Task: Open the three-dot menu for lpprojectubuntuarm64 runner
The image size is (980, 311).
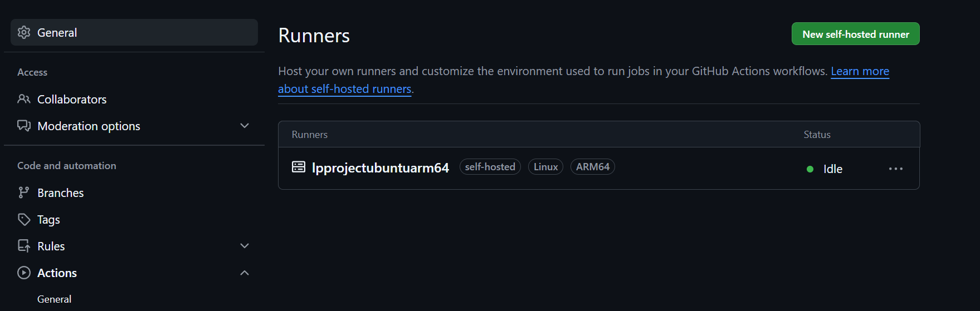Action: (x=896, y=169)
